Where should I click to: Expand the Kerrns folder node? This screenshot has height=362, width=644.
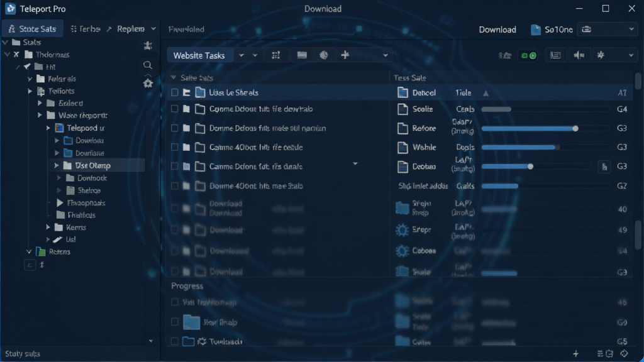(48, 228)
